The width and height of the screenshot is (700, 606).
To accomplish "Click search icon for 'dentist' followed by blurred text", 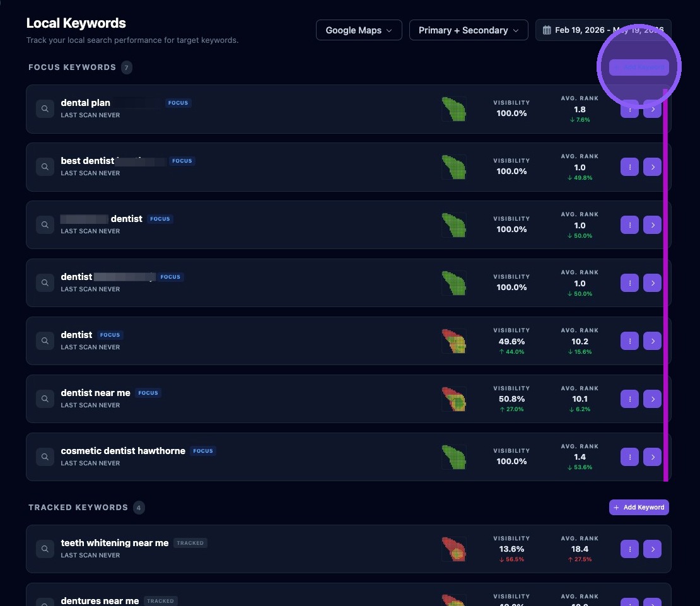I will pos(45,283).
